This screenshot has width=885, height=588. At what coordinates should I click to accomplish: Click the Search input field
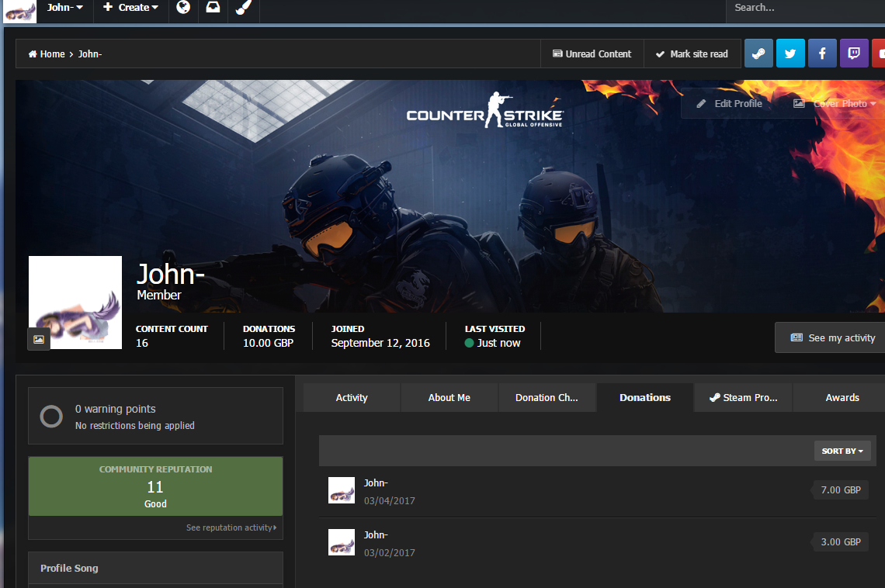[x=805, y=8]
